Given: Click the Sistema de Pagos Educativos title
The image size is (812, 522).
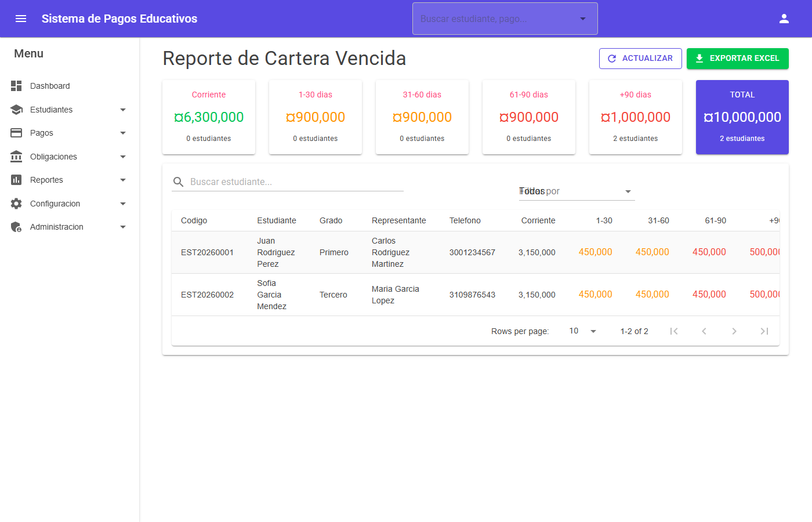Looking at the screenshot, I should pyautogui.click(x=119, y=19).
